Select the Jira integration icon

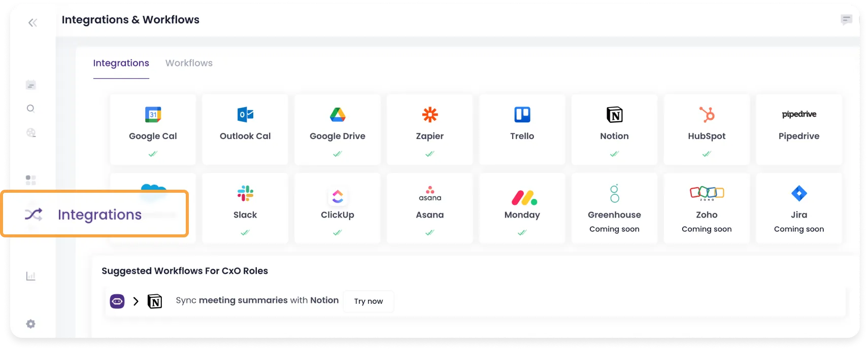pos(799,193)
